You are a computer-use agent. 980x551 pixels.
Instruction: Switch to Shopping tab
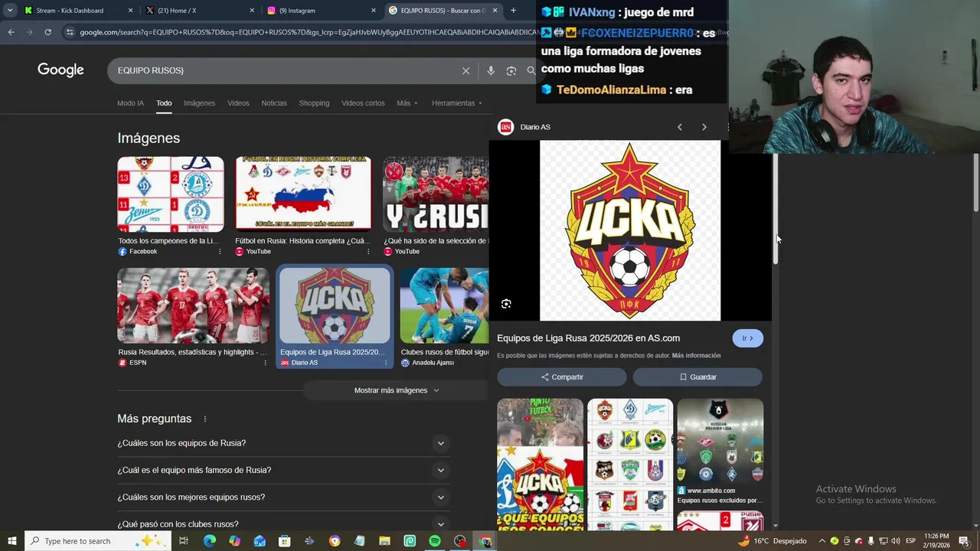coord(314,103)
